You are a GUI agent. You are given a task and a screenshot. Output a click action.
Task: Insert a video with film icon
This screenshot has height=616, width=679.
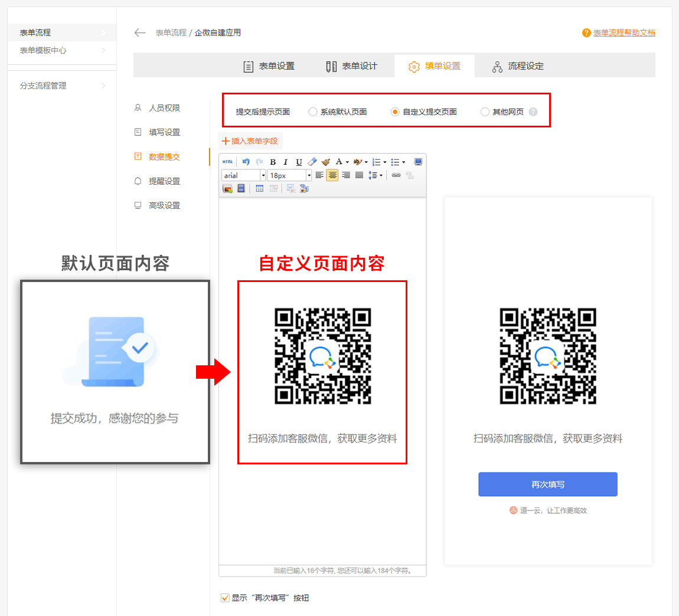tap(241, 189)
